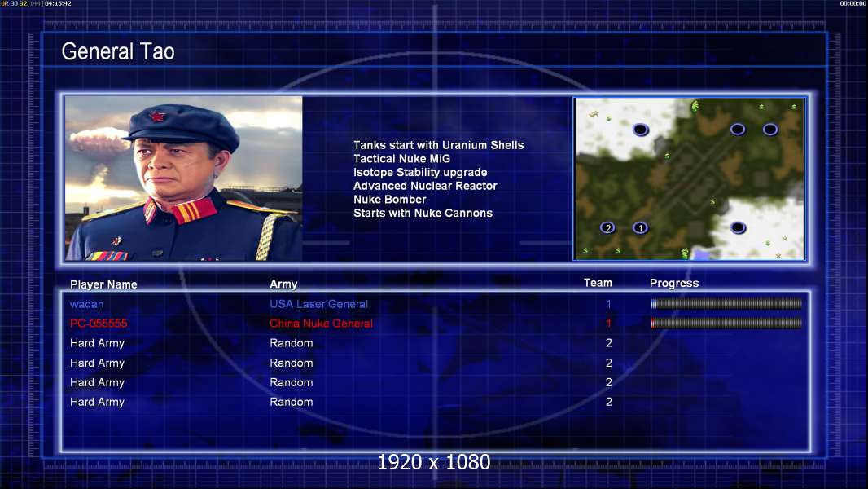Click 'Tactical Nuke MiG' line
The width and height of the screenshot is (868, 489).
[x=402, y=158]
